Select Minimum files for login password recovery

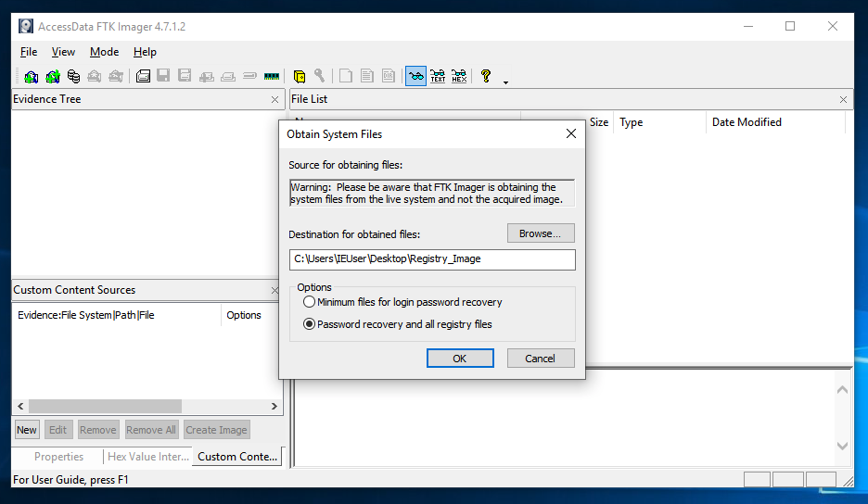click(x=402, y=302)
